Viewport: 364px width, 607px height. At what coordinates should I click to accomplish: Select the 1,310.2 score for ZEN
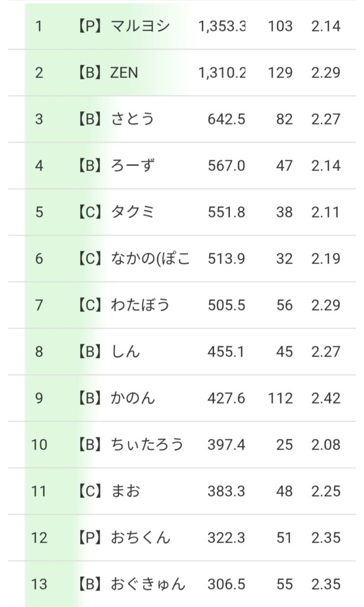tap(222, 73)
